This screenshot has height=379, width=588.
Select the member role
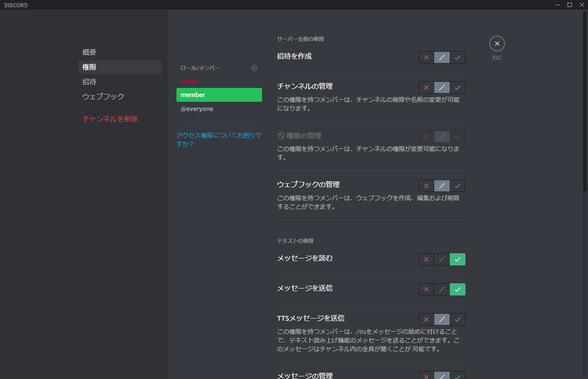tap(219, 95)
